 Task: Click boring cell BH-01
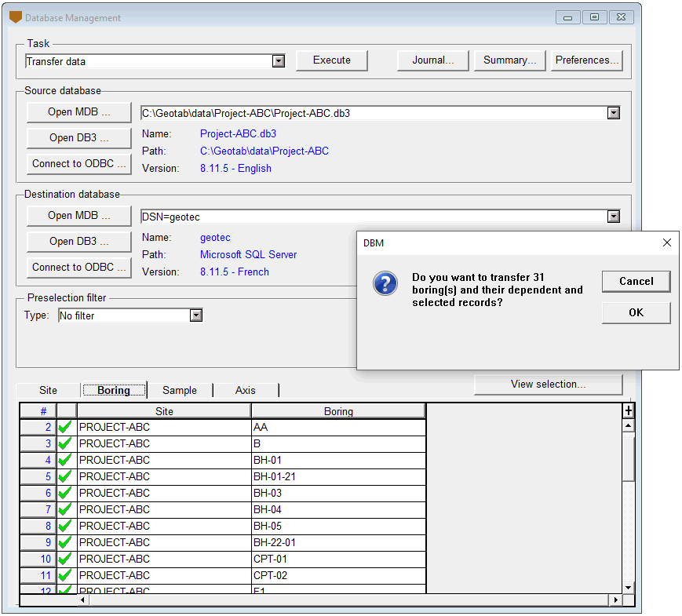point(338,461)
